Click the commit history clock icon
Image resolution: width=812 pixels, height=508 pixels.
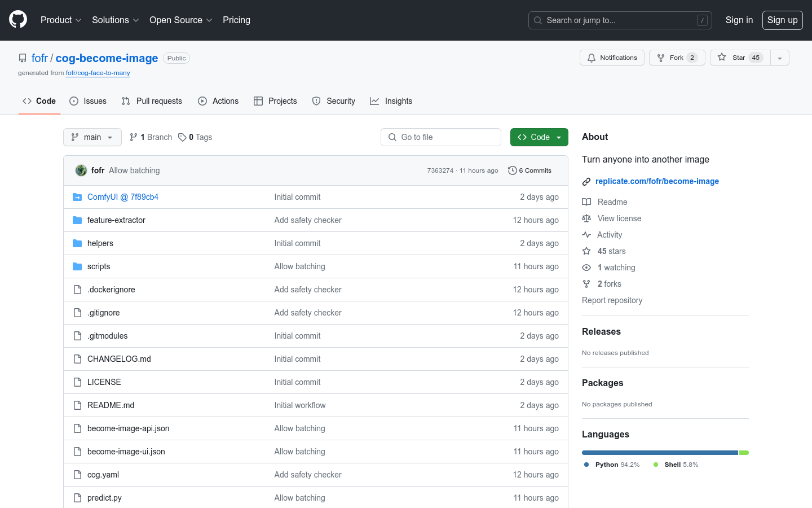pos(512,170)
